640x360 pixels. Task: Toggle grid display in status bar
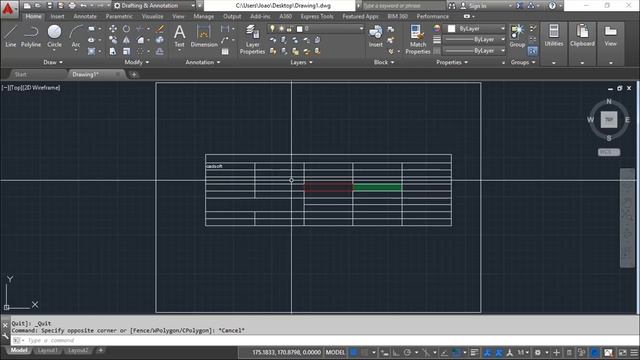point(354,352)
